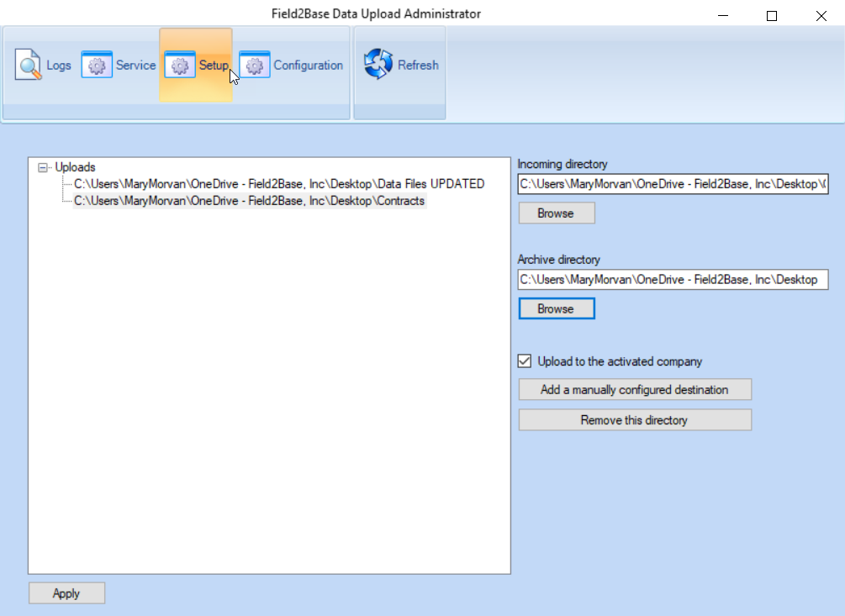Toggle Upload to the activated company checkbox
This screenshot has height=616, width=845.
pyautogui.click(x=525, y=361)
